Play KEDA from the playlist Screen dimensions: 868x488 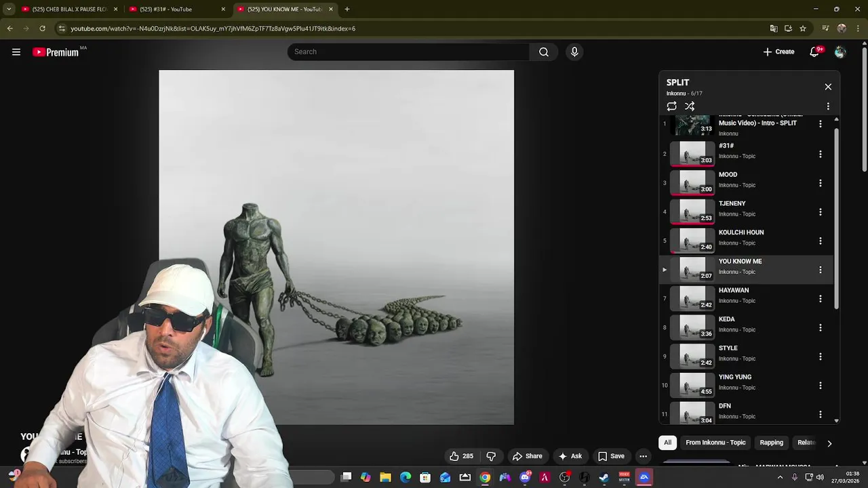coord(746,327)
